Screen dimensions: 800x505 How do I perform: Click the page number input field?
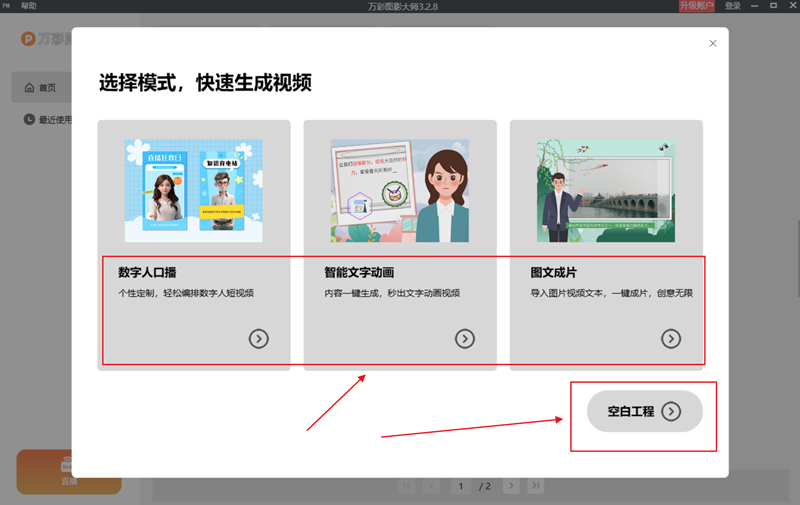pos(461,486)
